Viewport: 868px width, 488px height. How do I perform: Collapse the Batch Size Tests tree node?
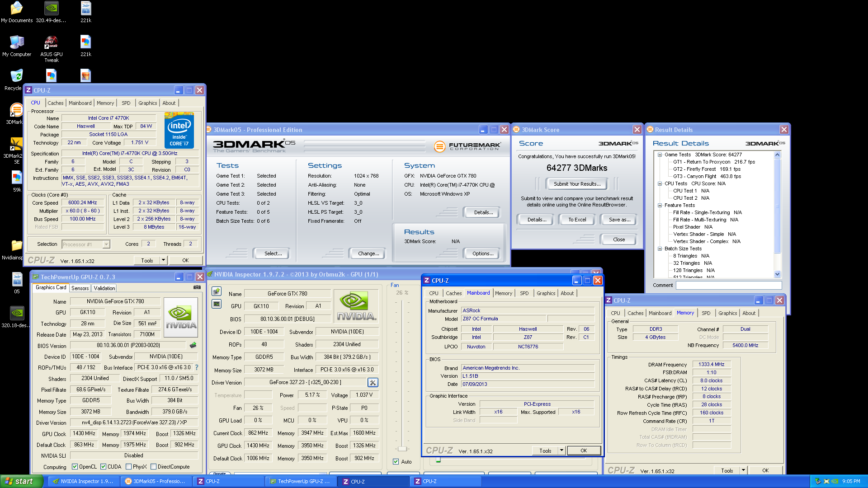point(660,249)
